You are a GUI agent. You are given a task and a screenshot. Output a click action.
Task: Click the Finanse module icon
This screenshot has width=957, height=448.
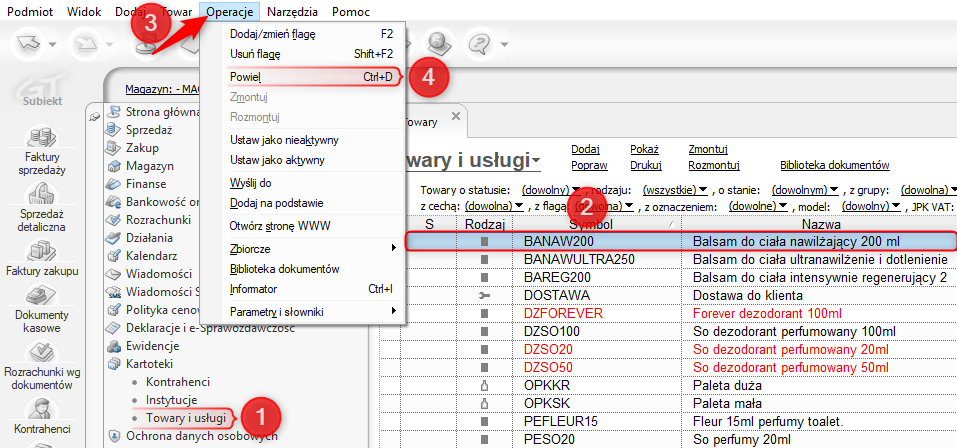113,184
